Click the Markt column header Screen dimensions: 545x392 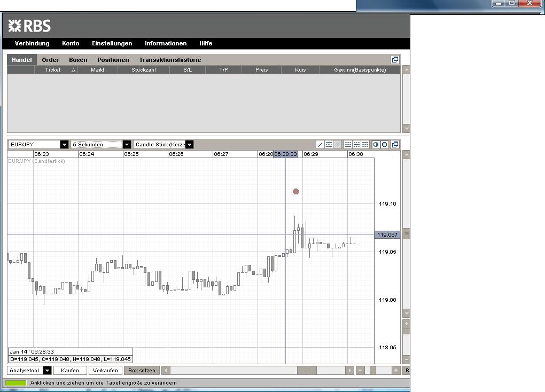98,70
